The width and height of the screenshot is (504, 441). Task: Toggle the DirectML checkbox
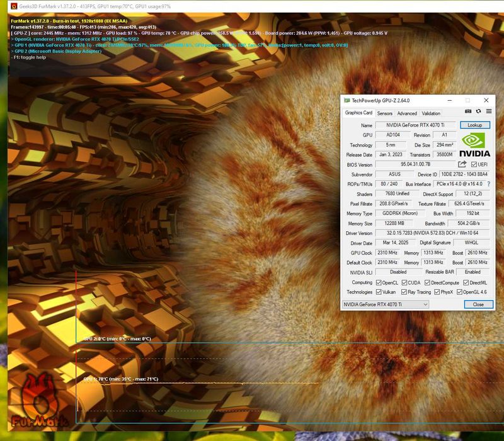pos(466,282)
